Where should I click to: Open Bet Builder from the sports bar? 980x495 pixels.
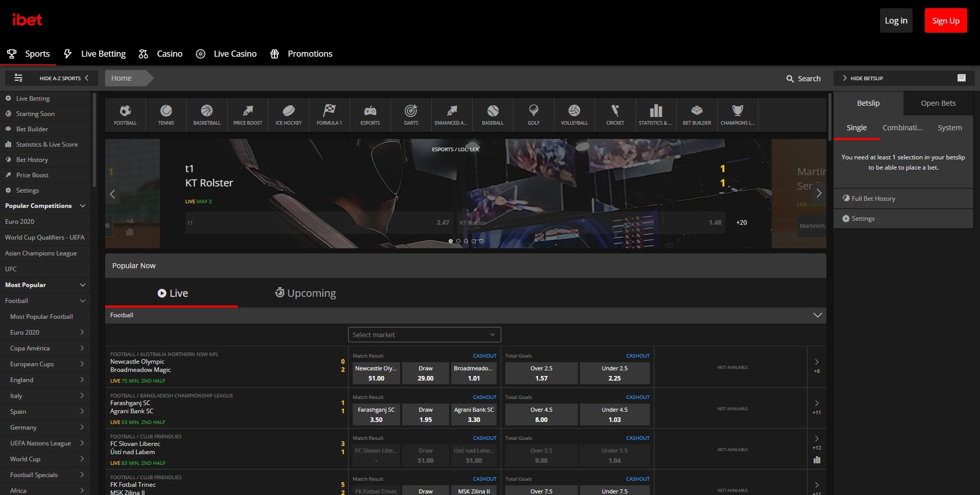[x=697, y=114]
